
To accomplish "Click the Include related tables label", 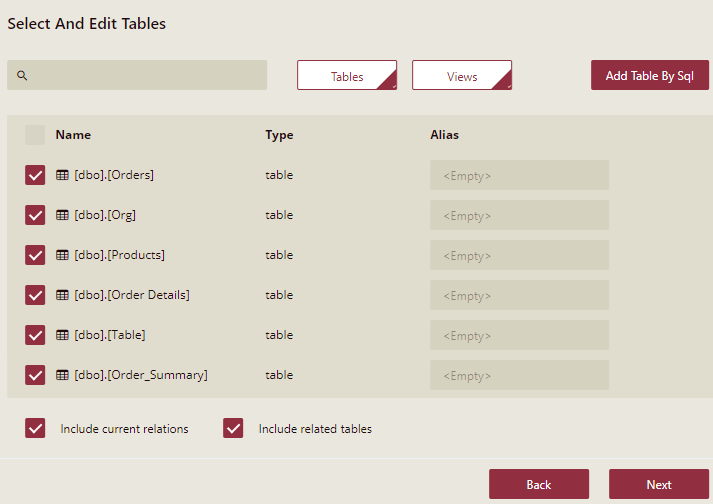I will click(315, 429).
